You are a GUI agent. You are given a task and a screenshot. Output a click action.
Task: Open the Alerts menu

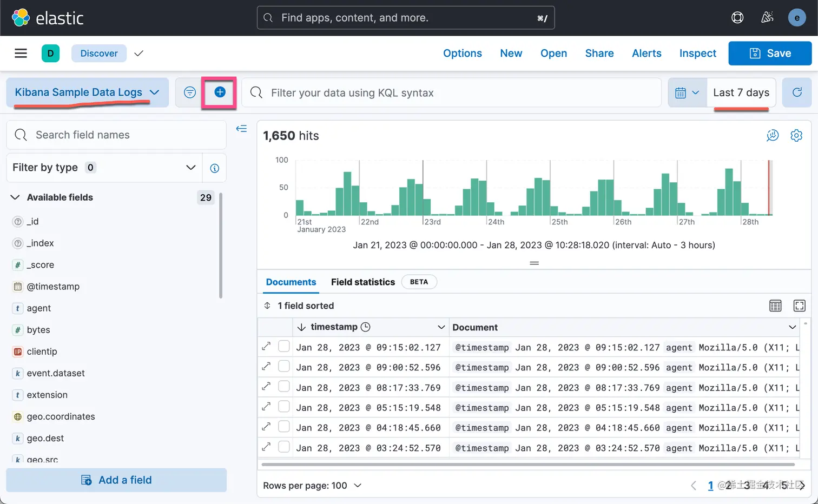[x=647, y=53]
